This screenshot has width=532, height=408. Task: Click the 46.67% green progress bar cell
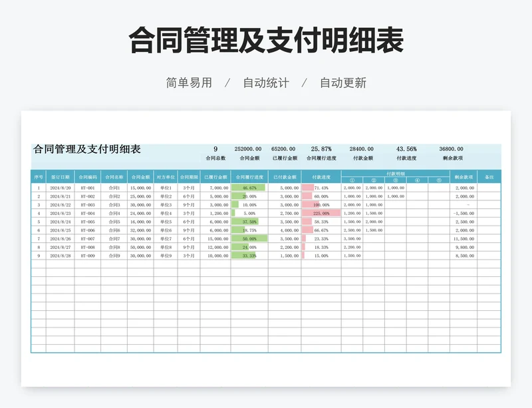(249, 188)
